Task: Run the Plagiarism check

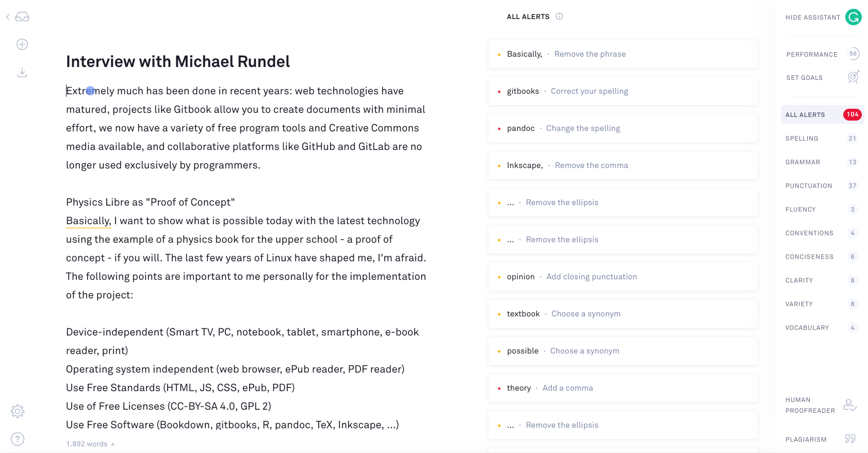Action: 806,440
